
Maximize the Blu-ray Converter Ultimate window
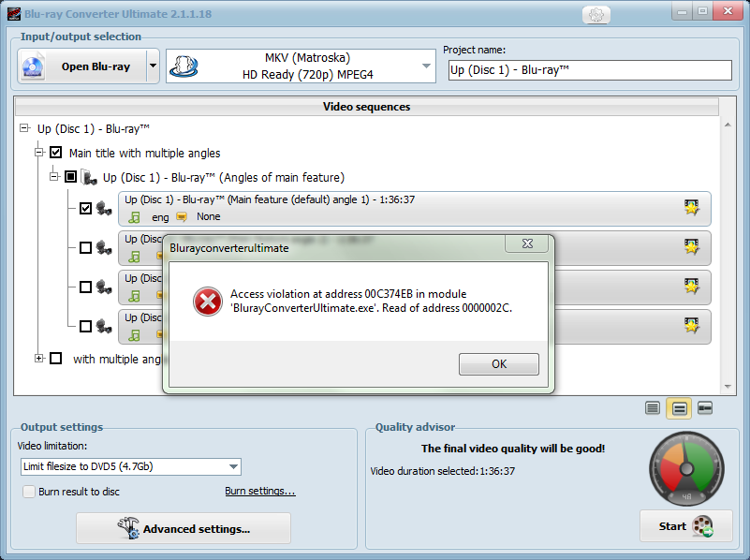point(702,11)
